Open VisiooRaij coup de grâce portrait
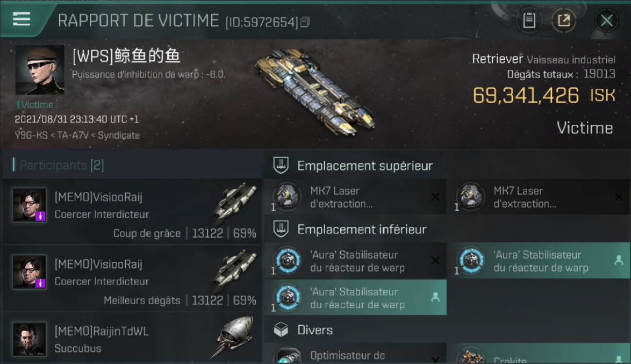The height and width of the screenshot is (364, 631). (x=30, y=205)
